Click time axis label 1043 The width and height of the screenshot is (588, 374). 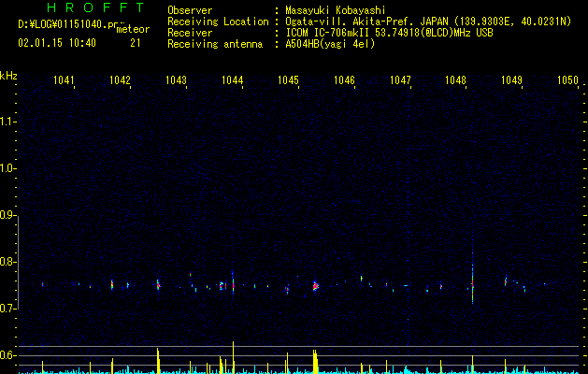coord(176,79)
